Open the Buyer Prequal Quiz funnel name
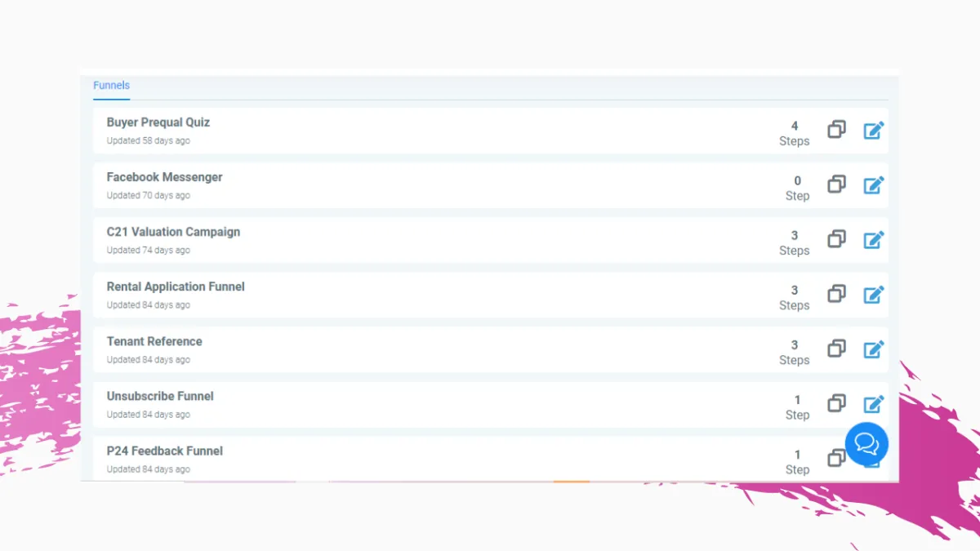The height and width of the screenshot is (551, 980). [x=158, y=122]
